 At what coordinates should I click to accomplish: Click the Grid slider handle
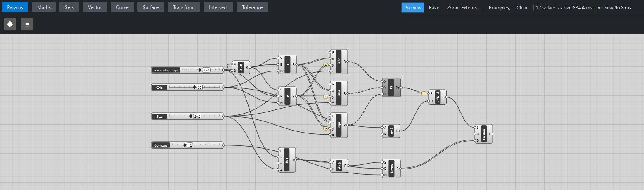[x=194, y=88]
